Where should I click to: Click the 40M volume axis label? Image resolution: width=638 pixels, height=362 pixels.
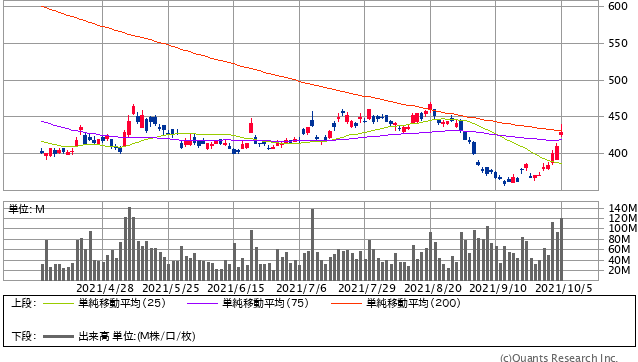coord(619,260)
